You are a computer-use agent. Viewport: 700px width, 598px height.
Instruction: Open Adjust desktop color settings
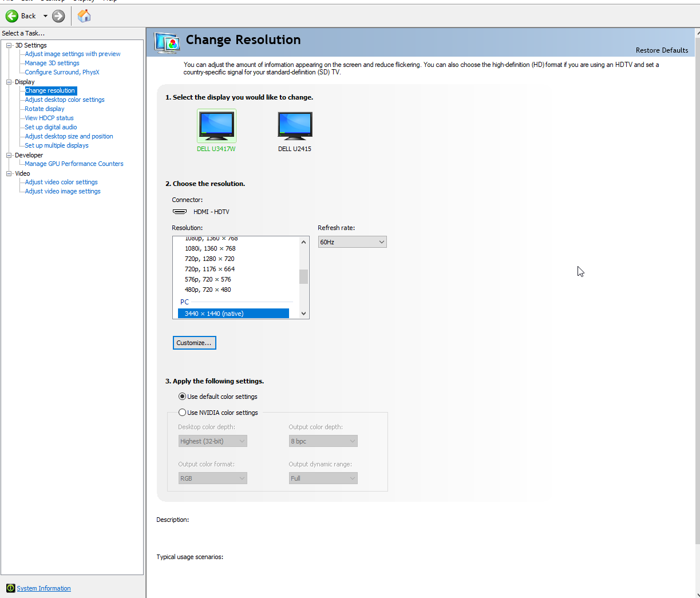pos(65,100)
